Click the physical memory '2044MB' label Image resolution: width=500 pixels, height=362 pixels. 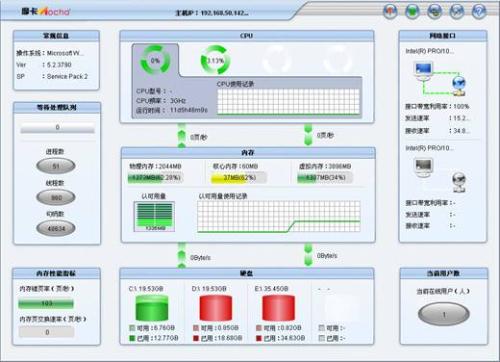click(156, 166)
